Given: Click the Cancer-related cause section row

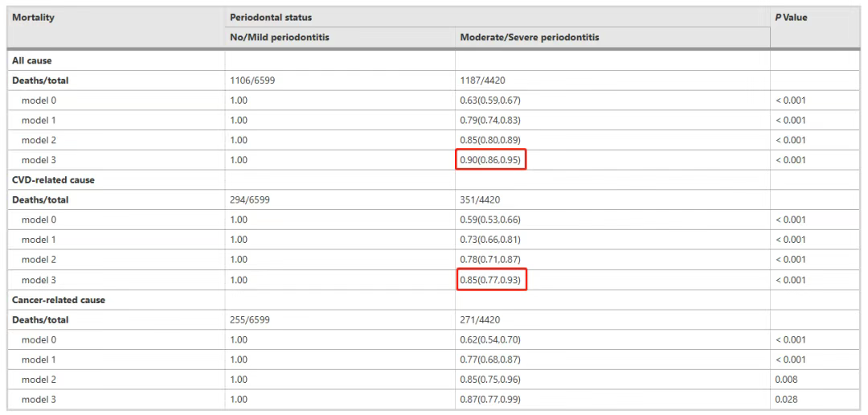Looking at the screenshot, I should pos(434,300).
